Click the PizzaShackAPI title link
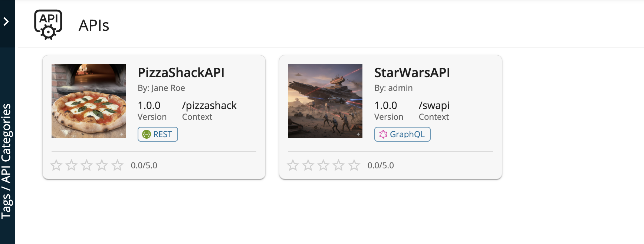Screen dimensions: 644x244 tap(181, 73)
